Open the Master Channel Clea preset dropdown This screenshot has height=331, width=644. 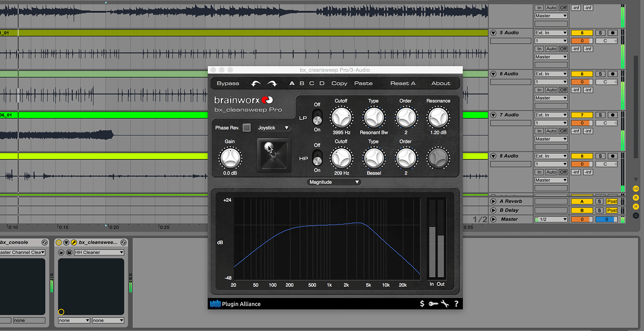click(x=22, y=252)
